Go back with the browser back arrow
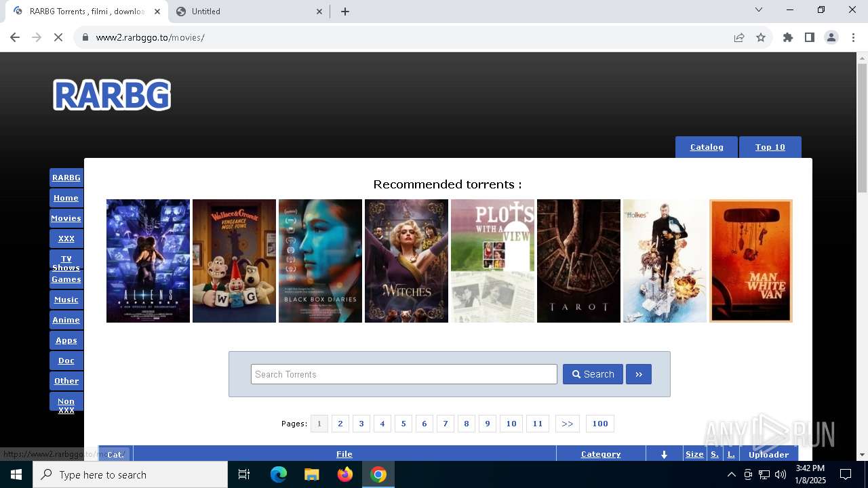868x488 pixels. tap(15, 37)
